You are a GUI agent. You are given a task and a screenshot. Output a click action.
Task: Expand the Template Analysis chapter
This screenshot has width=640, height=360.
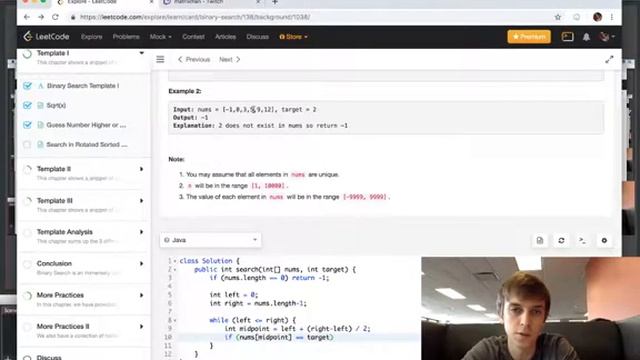[x=142, y=232]
